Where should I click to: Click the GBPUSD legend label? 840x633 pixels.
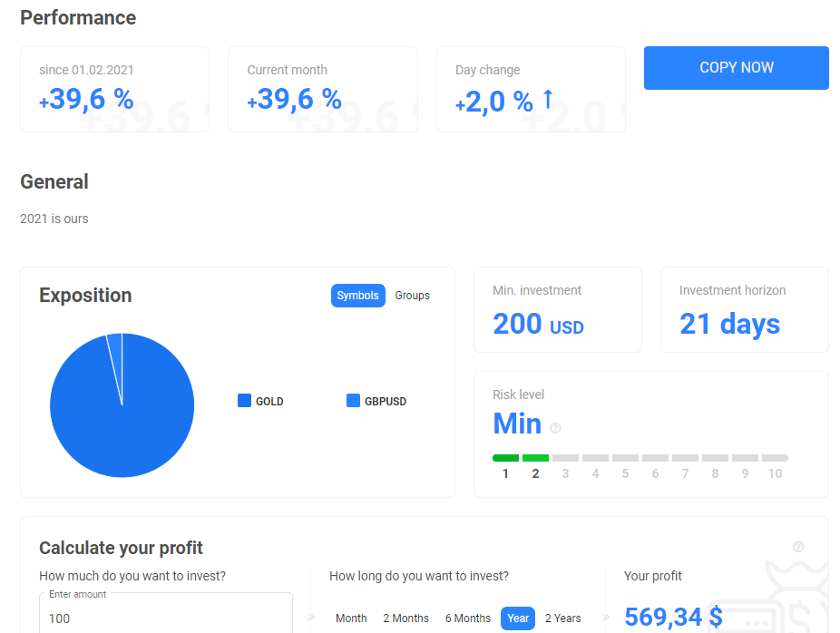point(386,402)
